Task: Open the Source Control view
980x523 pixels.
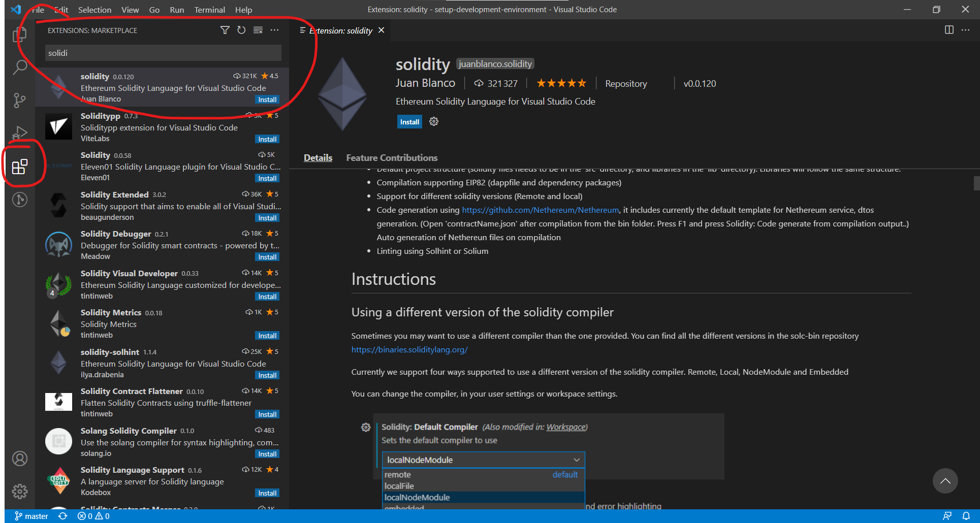Action: click(x=20, y=100)
